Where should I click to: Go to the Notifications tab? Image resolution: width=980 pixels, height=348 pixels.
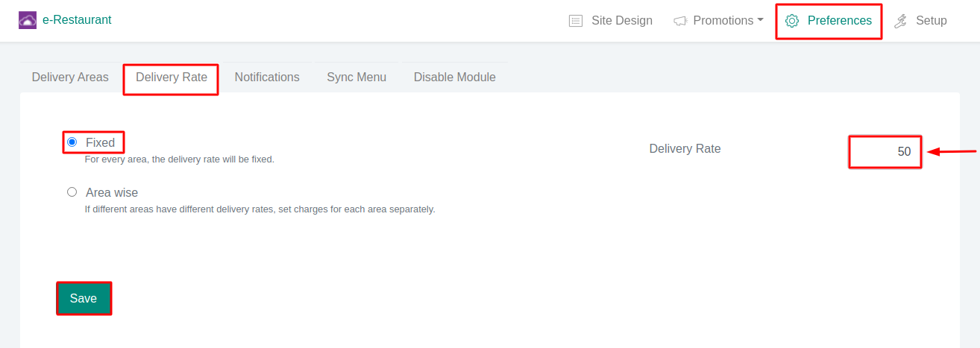click(267, 77)
